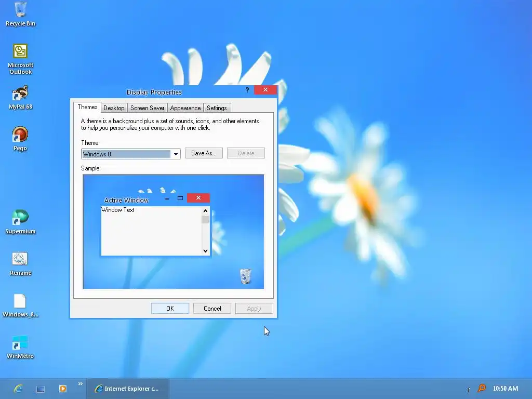Select the Themes tab

click(x=87, y=107)
